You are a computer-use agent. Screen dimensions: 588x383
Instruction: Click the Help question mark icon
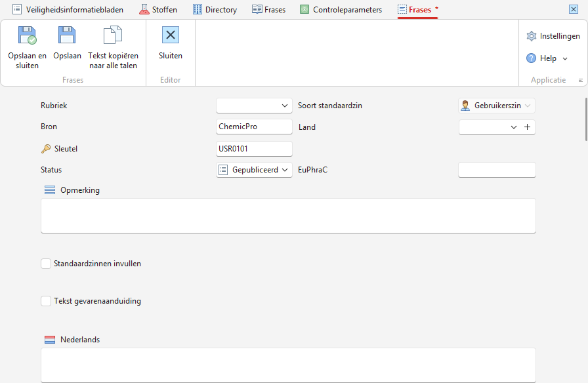click(x=532, y=58)
